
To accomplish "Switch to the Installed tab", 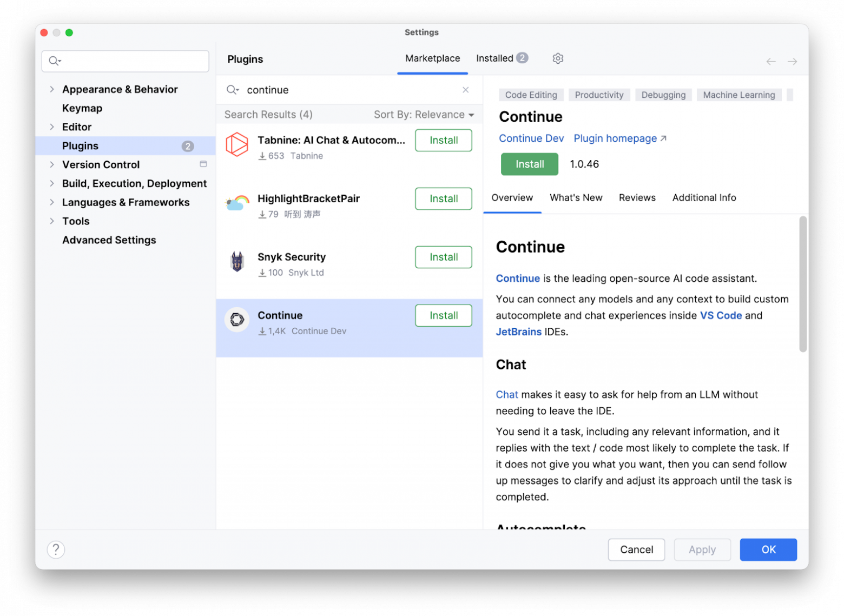I will tap(495, 58).
